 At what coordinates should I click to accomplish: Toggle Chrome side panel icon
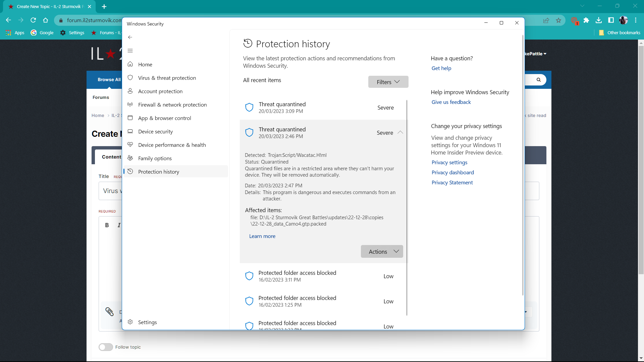(611, 20)
